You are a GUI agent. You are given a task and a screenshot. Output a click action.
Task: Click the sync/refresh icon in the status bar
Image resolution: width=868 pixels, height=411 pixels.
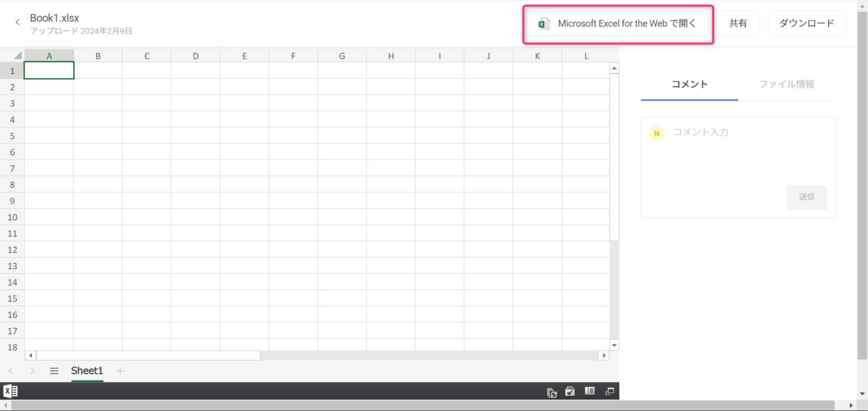click(552, 391)
